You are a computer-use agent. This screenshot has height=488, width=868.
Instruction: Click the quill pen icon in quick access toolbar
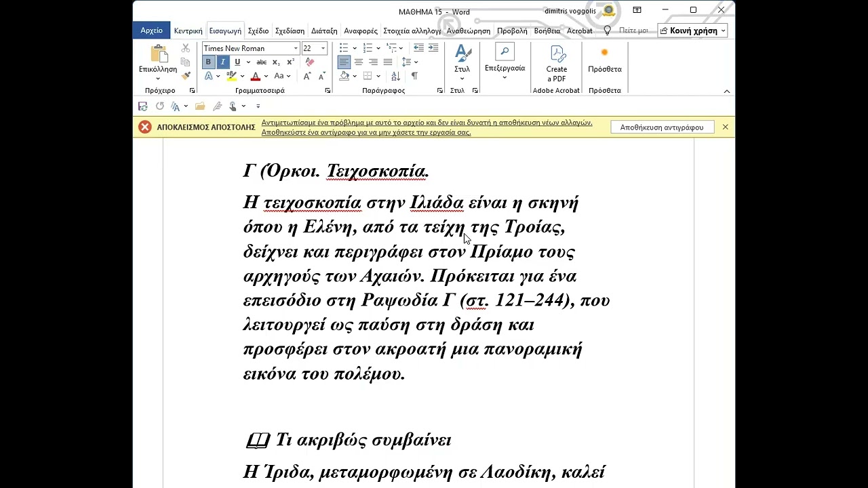point(217,106)
